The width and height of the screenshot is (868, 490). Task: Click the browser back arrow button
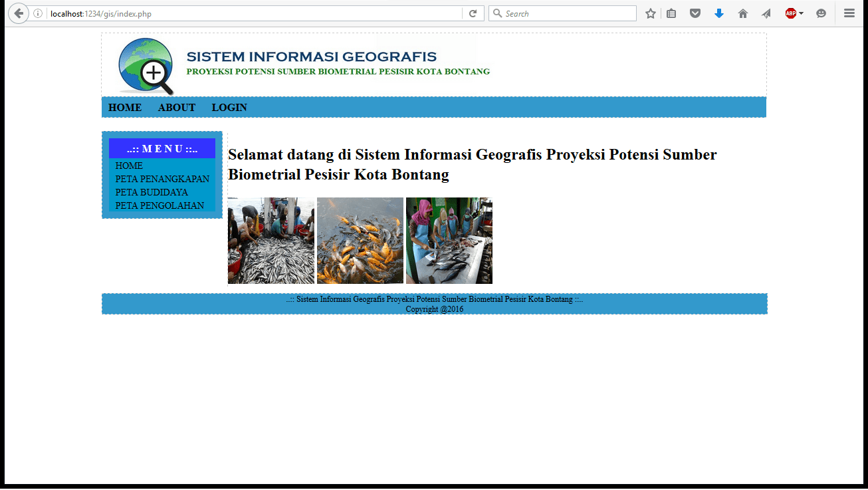pyautogui.click(x=19, y=13)
